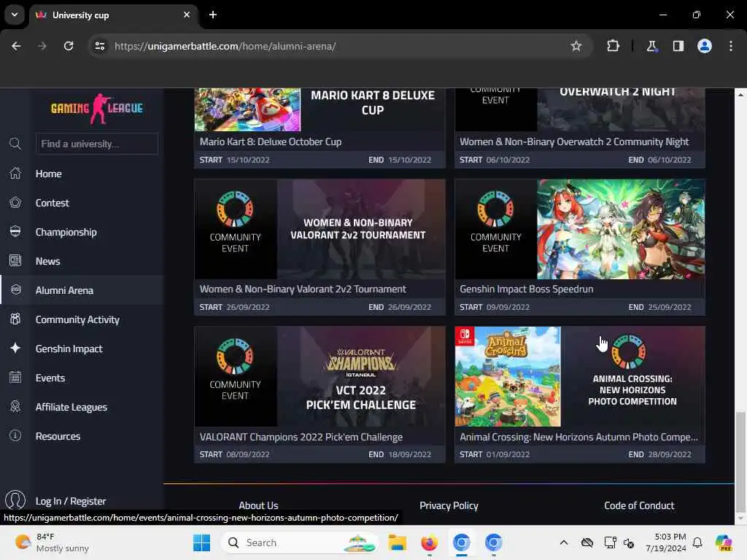Open Contest menu item
Screen dimensions: 747x560
tap(53, 203)
